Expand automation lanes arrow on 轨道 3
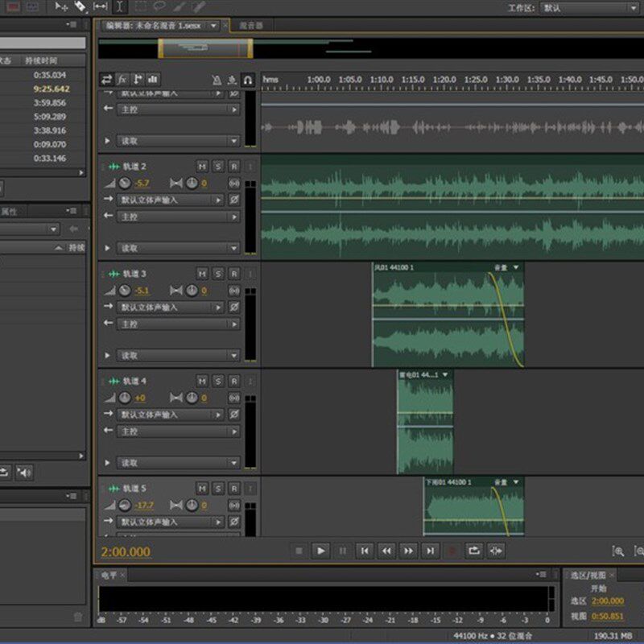The width and height of the screenshot is (644, 644). (x=107, y=355)
